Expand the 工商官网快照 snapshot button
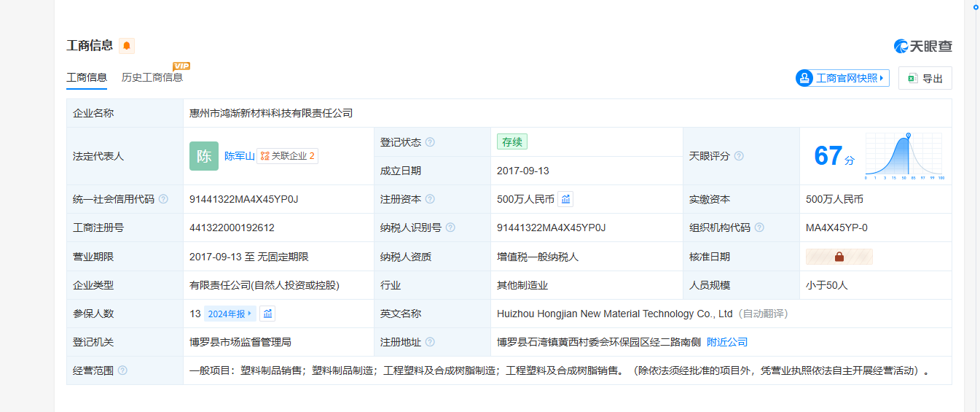The image size is (980, 412). [842, 78]
